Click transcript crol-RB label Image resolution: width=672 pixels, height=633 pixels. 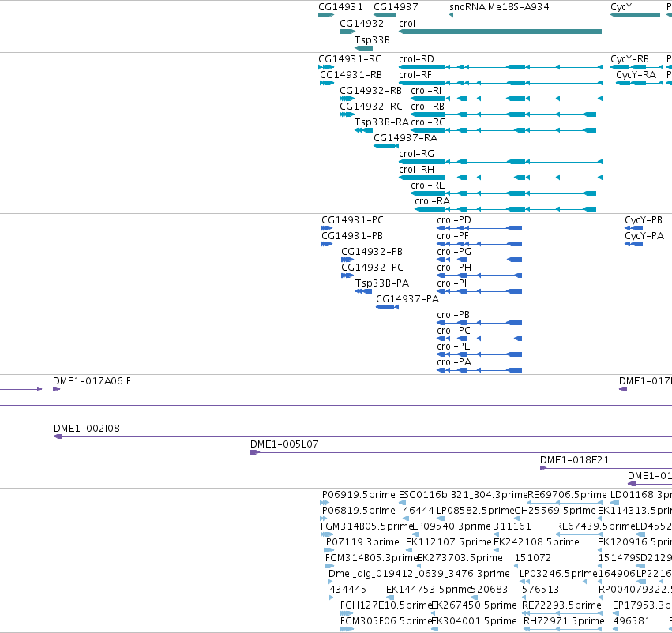pos(427,107)
